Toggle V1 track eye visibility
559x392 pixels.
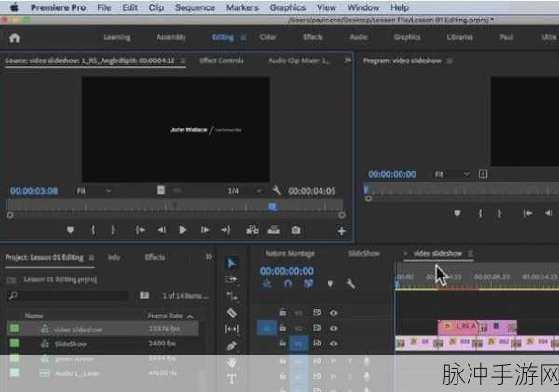[x=334, y=344]
